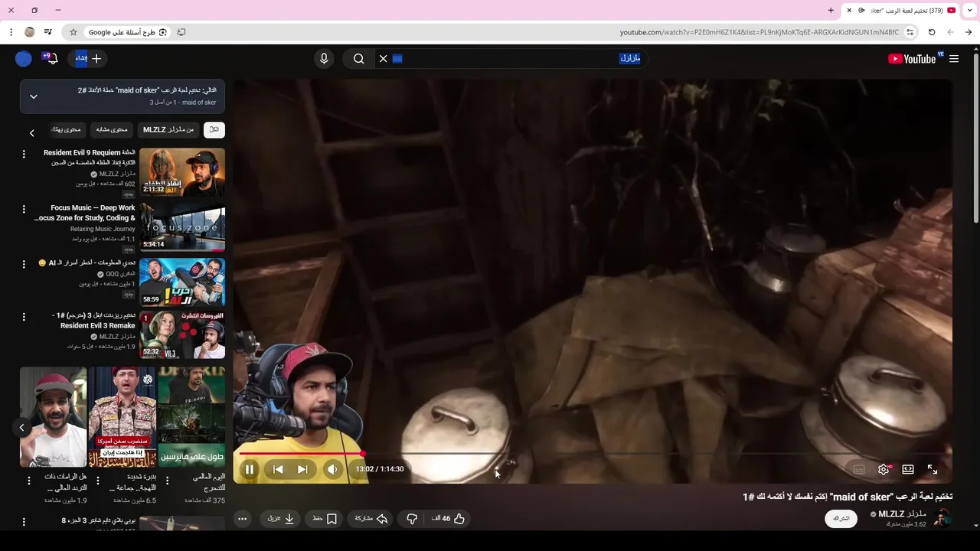Open a new browser tab with plus
Screen dimensions: 980x551
(831, 10)
